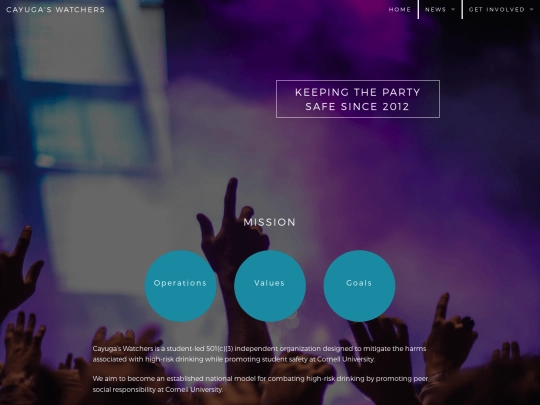Viewport: 540px width, 405px height.
Task: Open the Get Involved menu item
Action: (497, 10)
